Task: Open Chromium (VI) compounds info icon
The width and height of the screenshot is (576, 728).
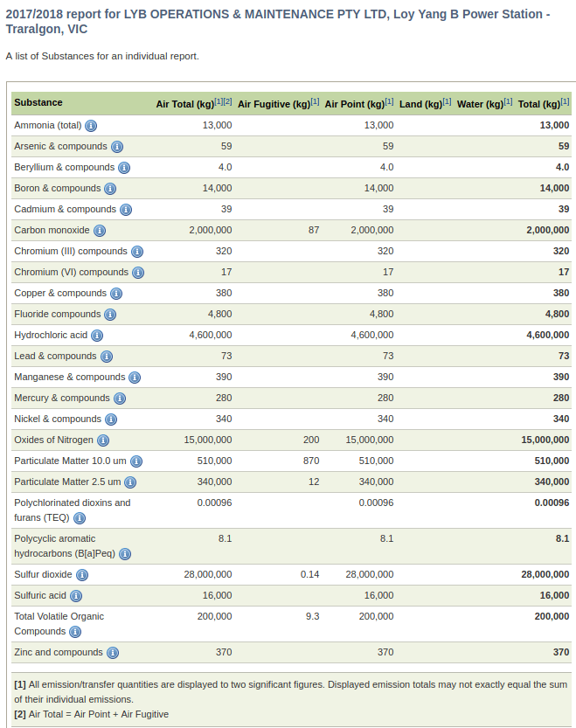Action: [138, 273]
